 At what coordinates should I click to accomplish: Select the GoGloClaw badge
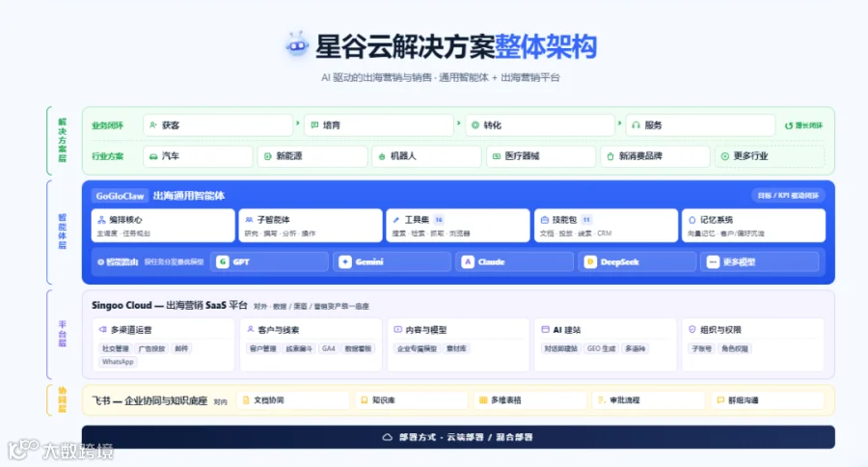(121, 196)
